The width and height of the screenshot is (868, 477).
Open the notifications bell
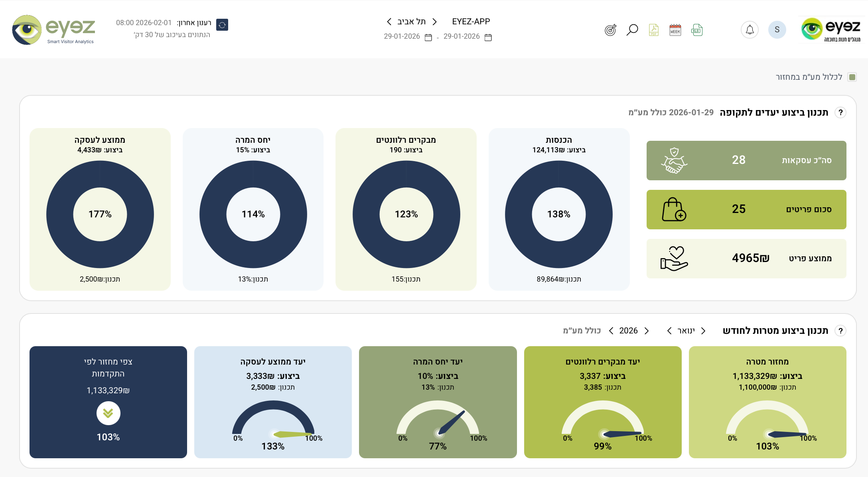(750, 30)
